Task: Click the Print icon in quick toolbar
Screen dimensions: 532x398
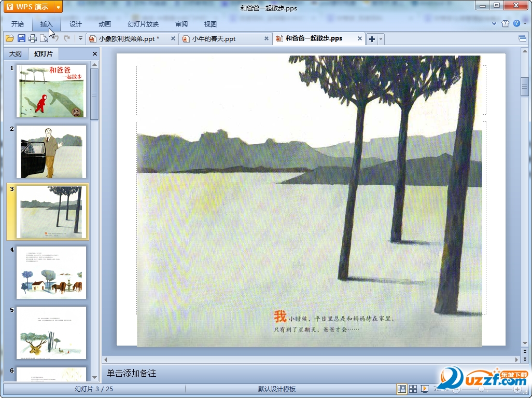Action: pos(33,38)
